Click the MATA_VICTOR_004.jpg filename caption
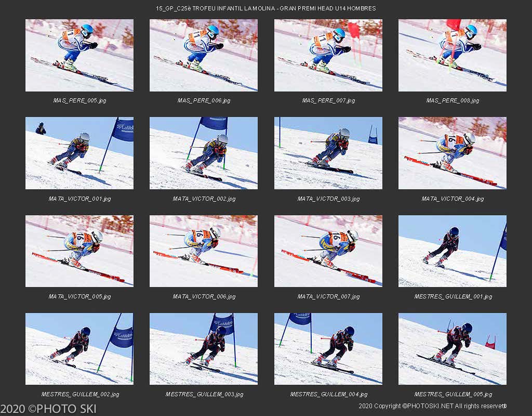 [x=453, y=199]
